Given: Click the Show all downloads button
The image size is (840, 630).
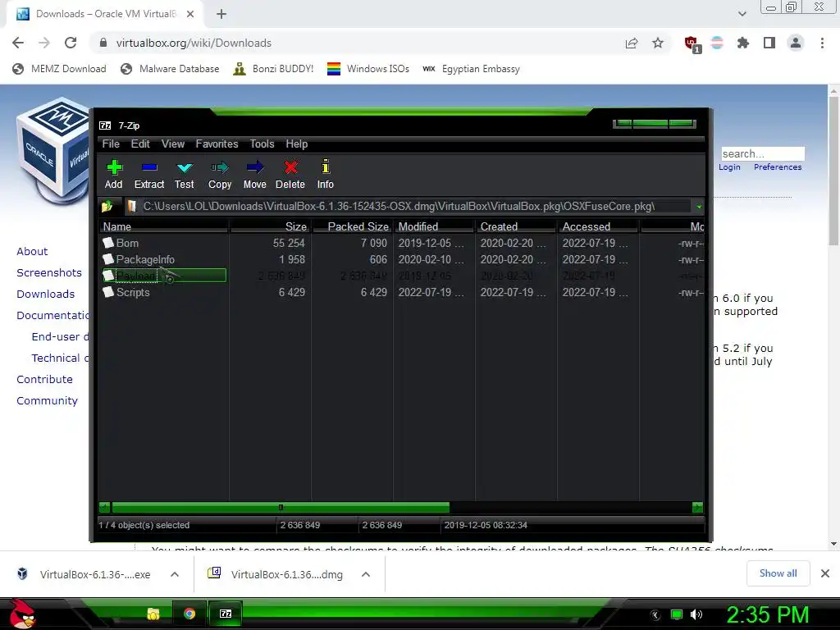Looking at the screenshot, I should [x=778, y=573].
